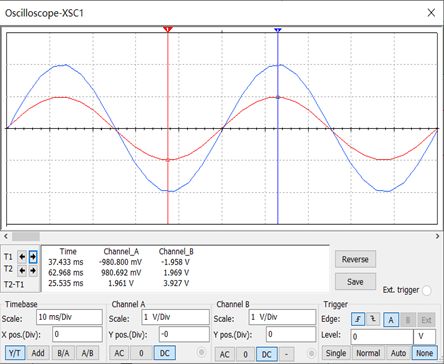This screenshot has height=364, width=444.
Task: Click Timebase Scale field
Action: point(69,317)
